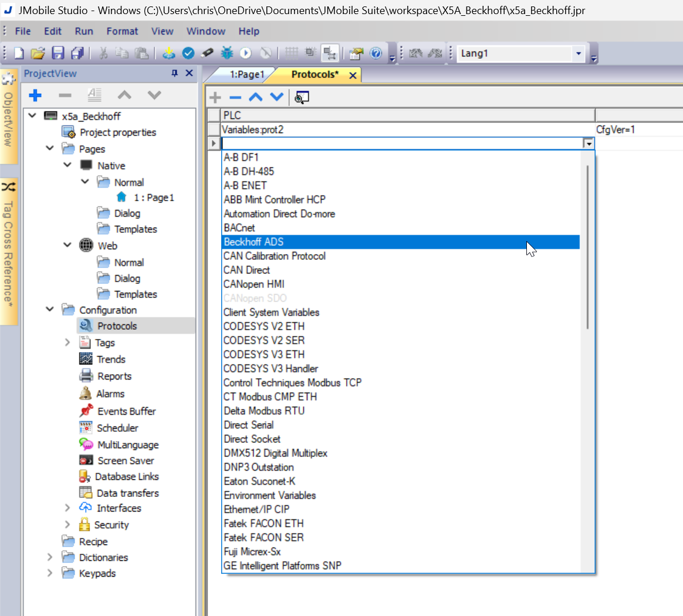This screenshot has width=683, height=616.
Task: Click the protocol list vertical scrollbar
Action: 587,246
